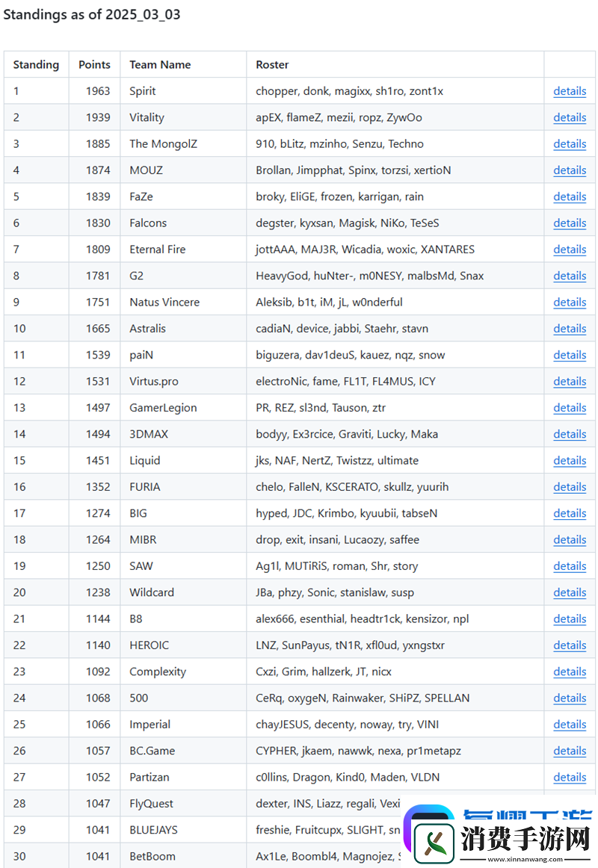The width and height of the screenshot is (598, 868).
Task: Click FURIA points value 1352
Action: click(x=98, y=486)
